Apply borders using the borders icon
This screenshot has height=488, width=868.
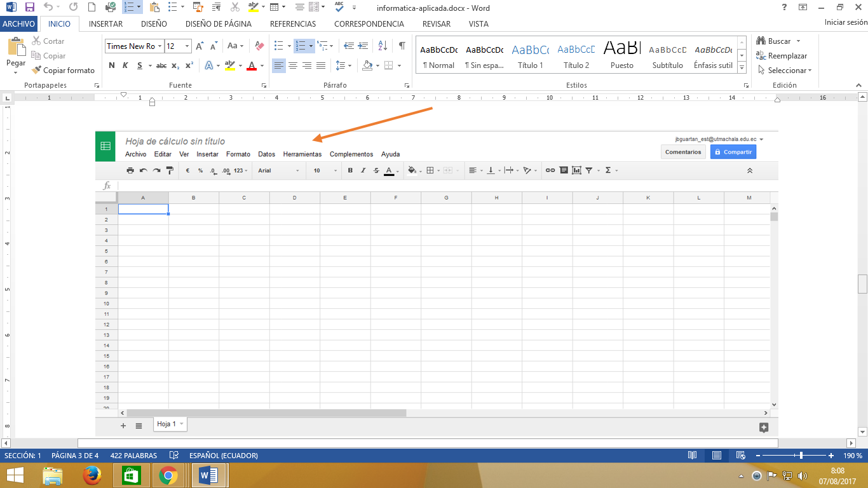pos(389,65)
